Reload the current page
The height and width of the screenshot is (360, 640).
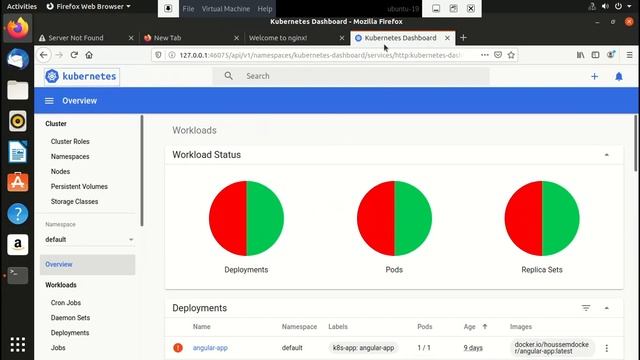74,55
